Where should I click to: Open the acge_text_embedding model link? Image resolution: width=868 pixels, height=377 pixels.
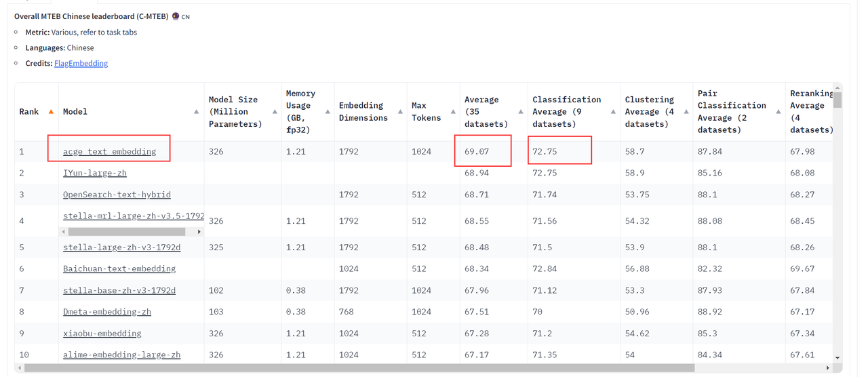(109, 152)
